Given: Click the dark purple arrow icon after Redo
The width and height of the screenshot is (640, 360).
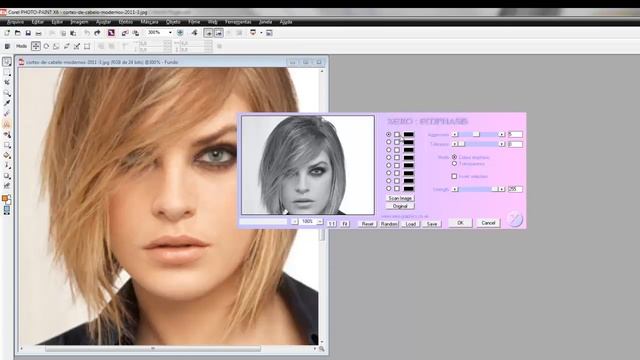Looking at the screenshot, I should 111,33.
